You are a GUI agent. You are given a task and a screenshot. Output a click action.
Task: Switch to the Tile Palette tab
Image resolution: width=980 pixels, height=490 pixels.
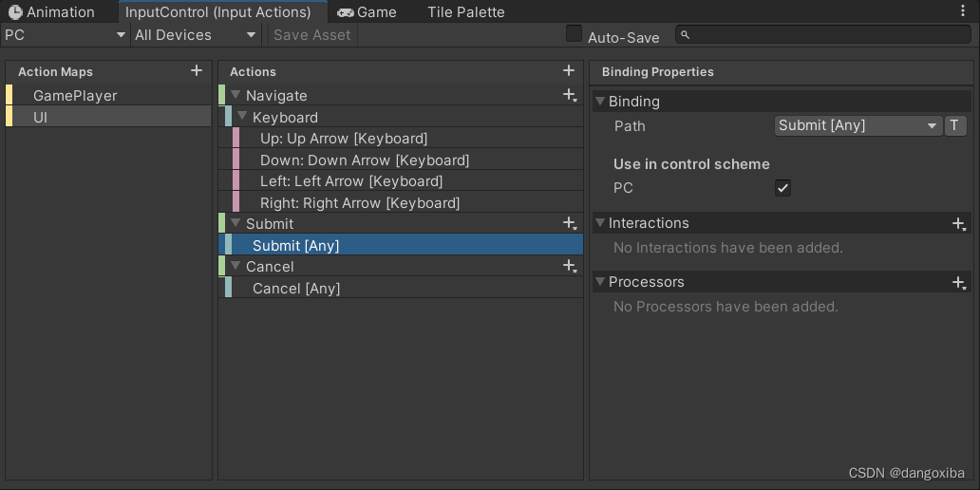coord(465,12)
